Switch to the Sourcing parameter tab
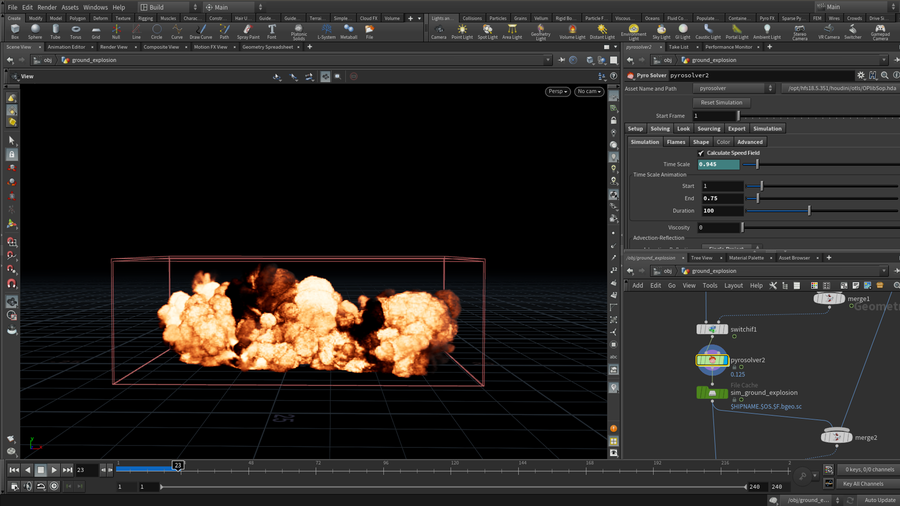The width and height of the screenshot is (900, 506). click(x=709, y=129)
